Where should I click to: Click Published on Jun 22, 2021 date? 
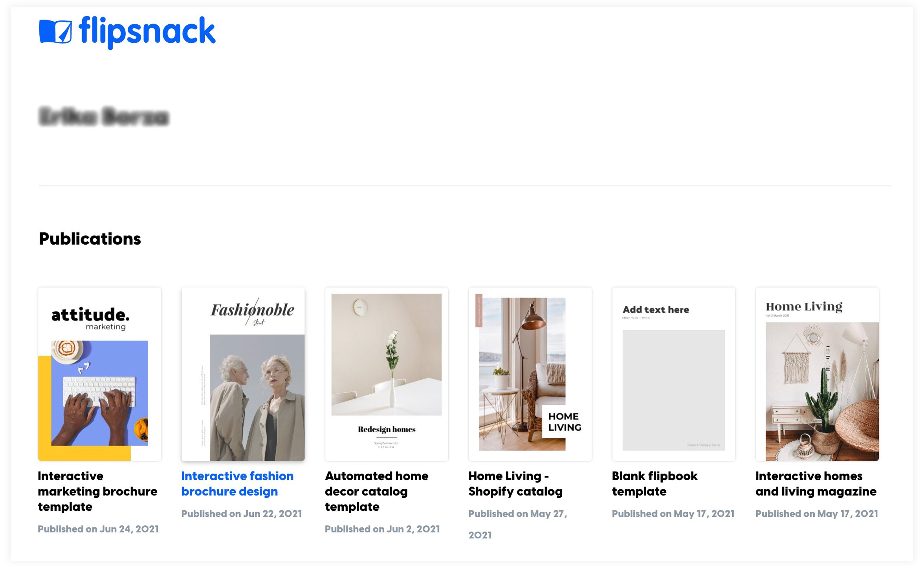click(242, 514)
